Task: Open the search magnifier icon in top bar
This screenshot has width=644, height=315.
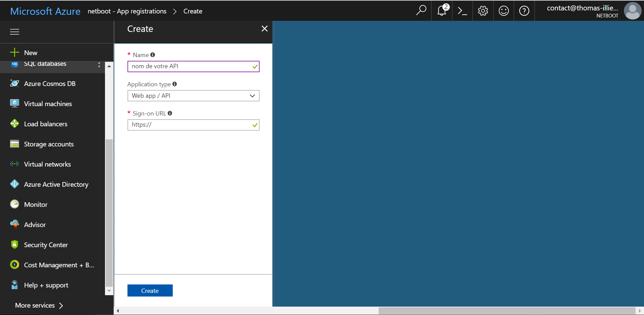Action: click(x=421, y=11)
